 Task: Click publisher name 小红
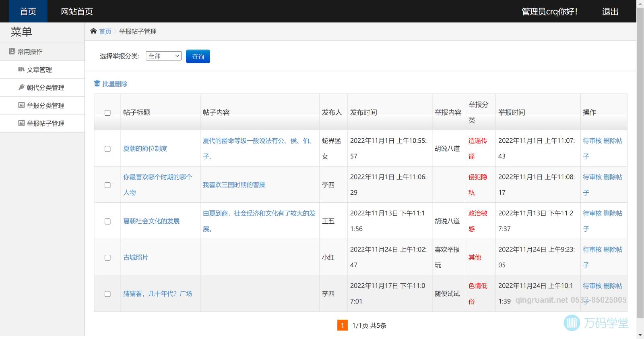click(328, 257)
